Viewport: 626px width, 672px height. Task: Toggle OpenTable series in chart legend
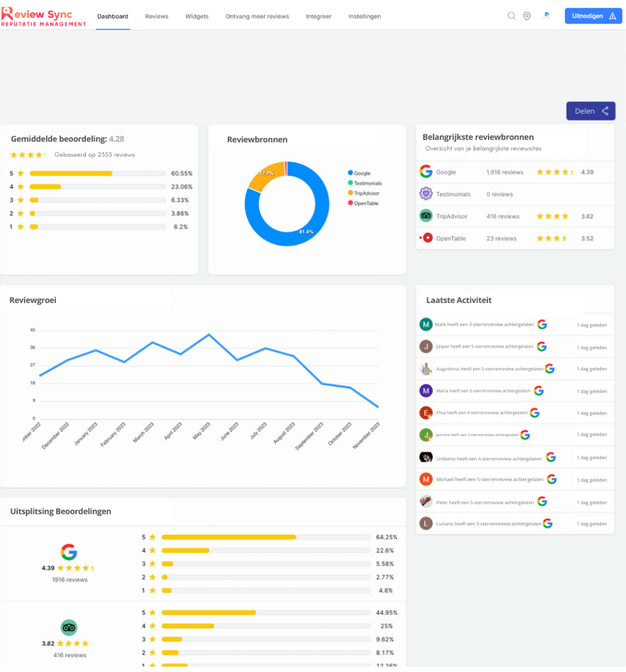[365, 203]
